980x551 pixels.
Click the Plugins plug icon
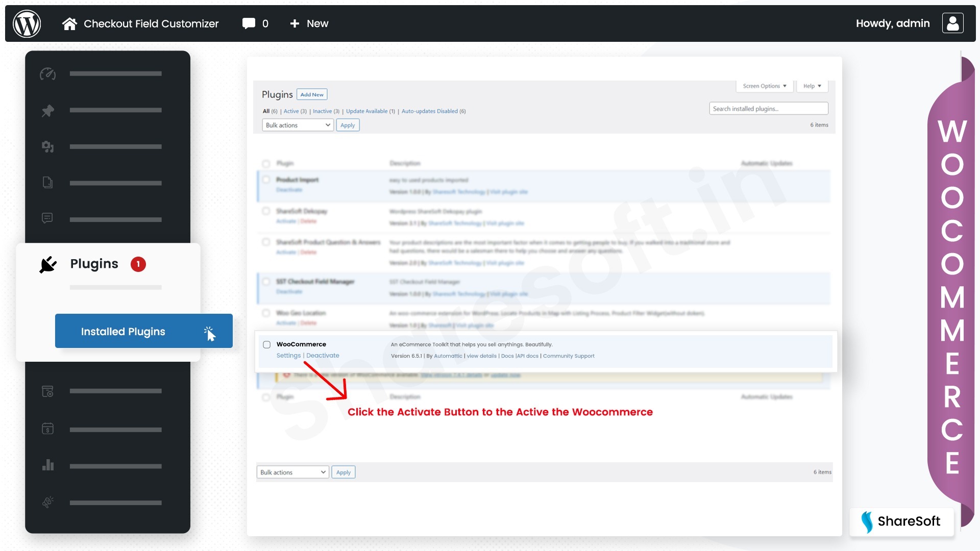pos(48,264)
